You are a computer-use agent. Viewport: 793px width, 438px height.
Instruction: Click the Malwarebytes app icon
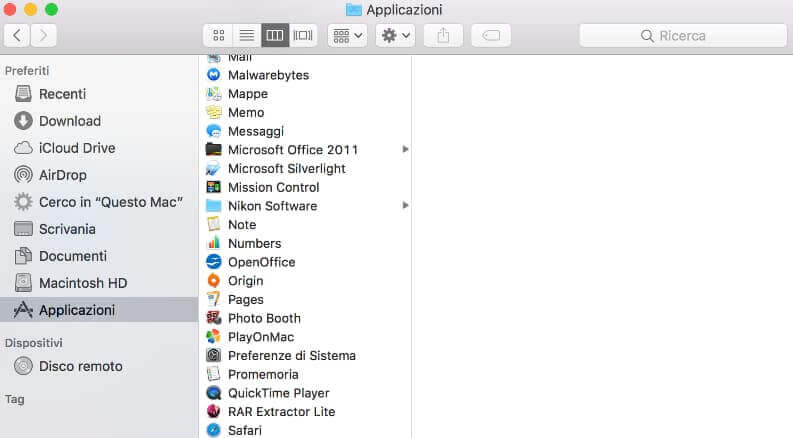(214, 75)
